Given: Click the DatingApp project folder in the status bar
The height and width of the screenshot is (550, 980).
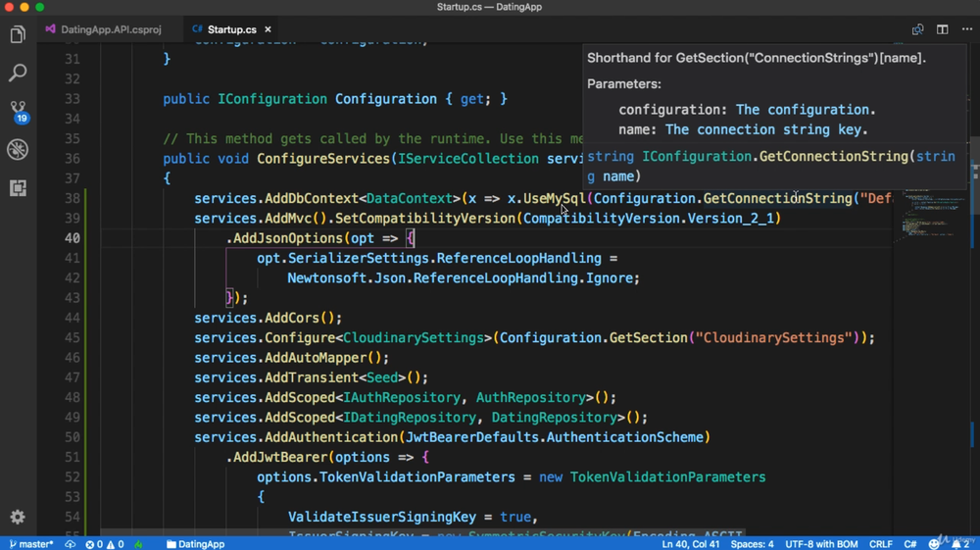Looking at the screenshot, I should 195,544.
